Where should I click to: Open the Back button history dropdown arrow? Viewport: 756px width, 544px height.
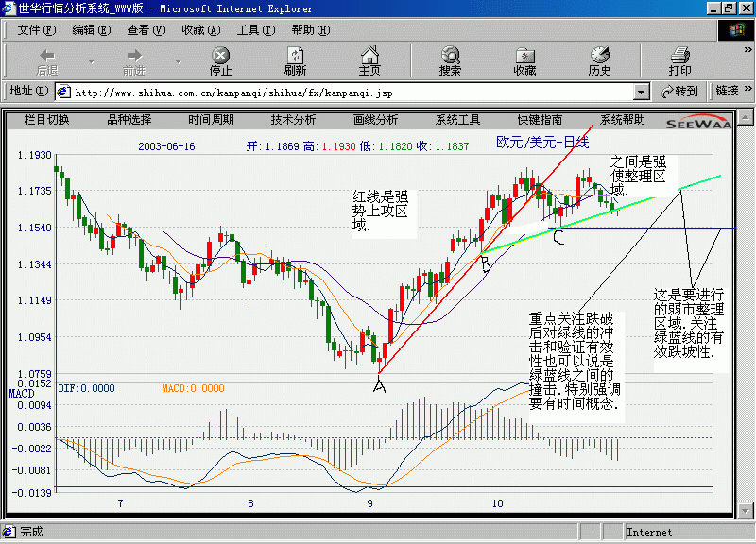tap(92, 61)
